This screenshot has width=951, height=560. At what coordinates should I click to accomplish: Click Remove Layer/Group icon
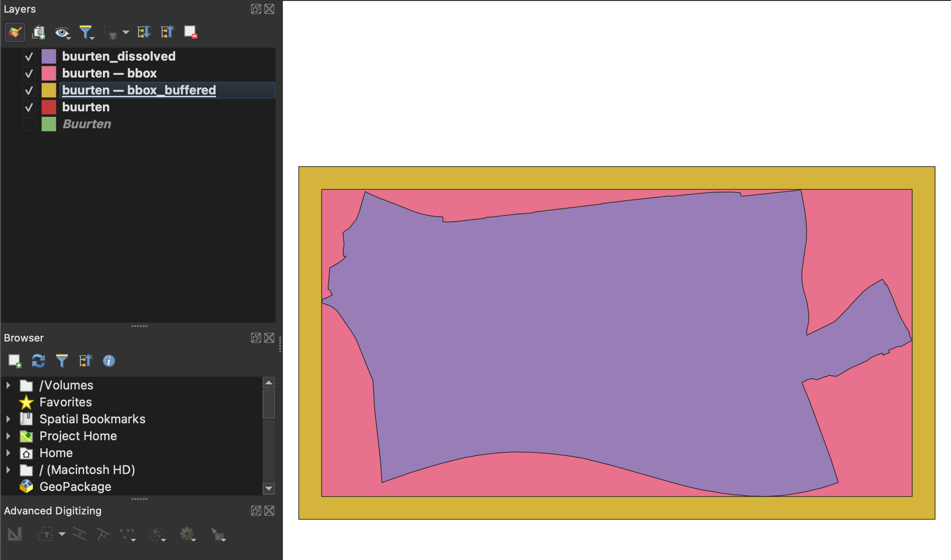[190, 32]
